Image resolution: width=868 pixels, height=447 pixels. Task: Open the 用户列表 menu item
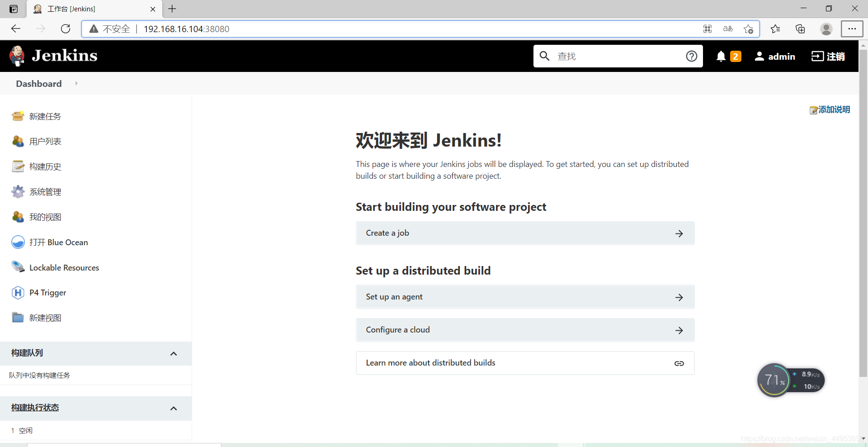tap(45, 141)
